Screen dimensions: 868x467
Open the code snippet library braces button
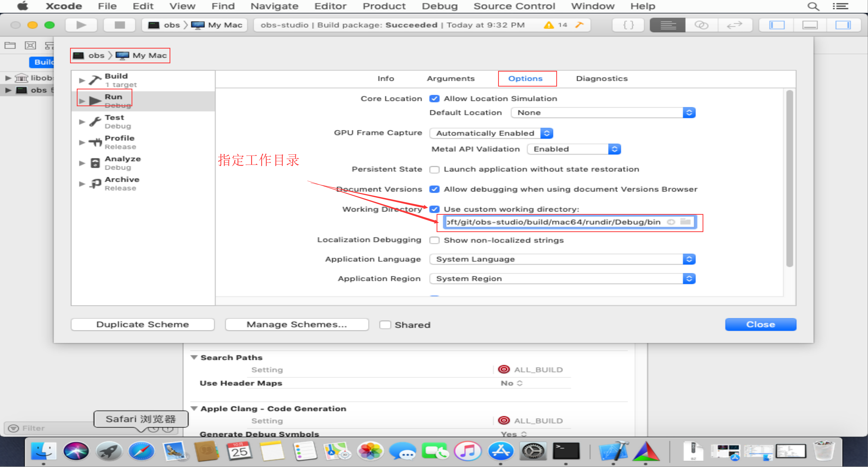pos(628,25)
